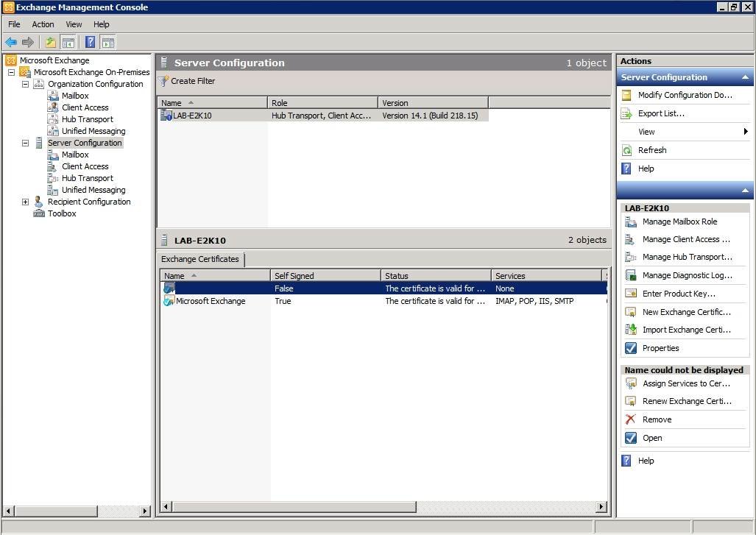The width and height of the screenshot is (756, 535).
Task: Click the Properties checkmark icon
Action: [x=631, y=348]
